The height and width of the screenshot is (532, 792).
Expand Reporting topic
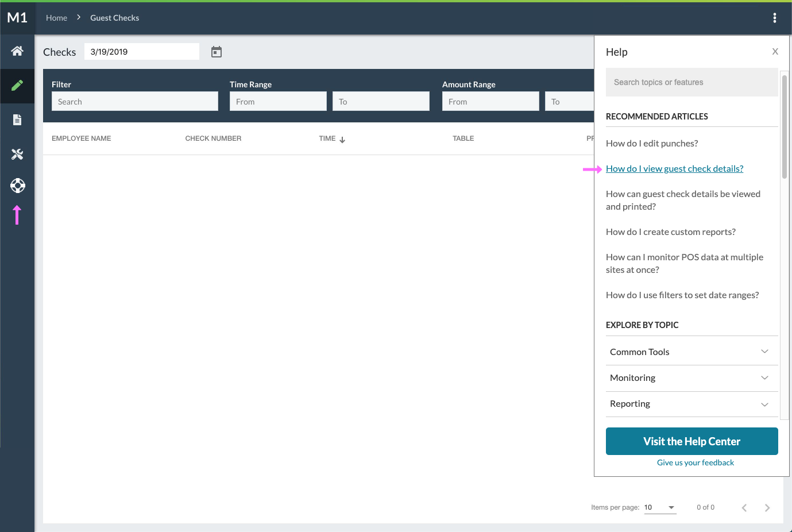tap(692, 404)
